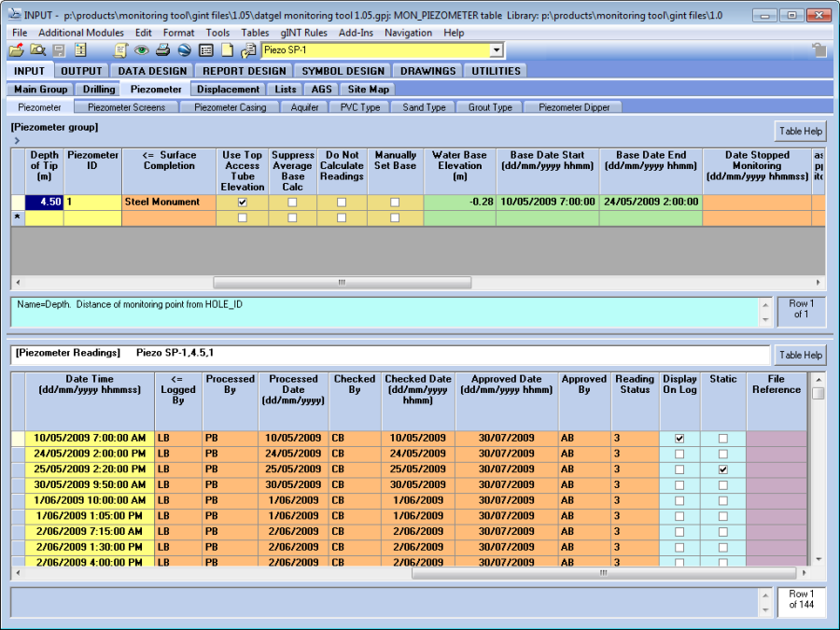
Task: Click the find file folder icon
Action: click(x=37, y=50)
